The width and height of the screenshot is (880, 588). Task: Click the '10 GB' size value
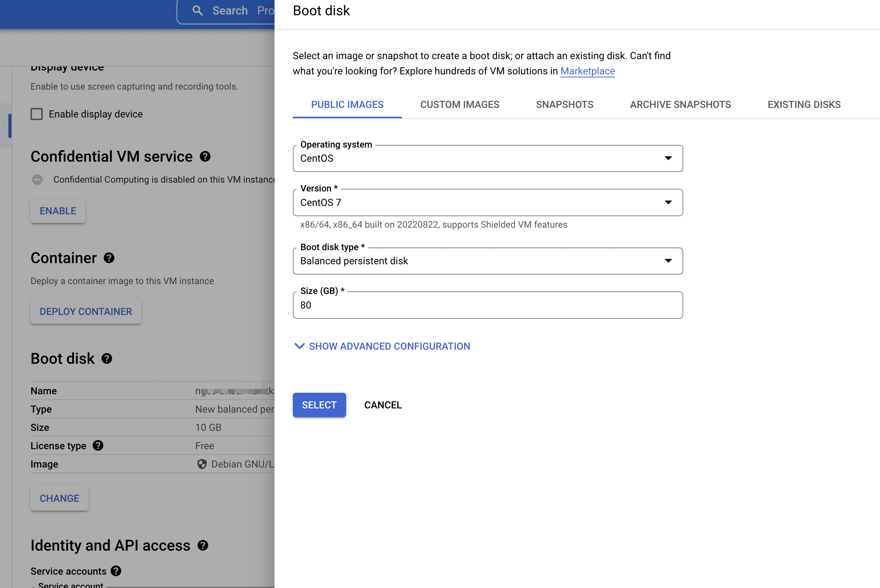(208, 427)
